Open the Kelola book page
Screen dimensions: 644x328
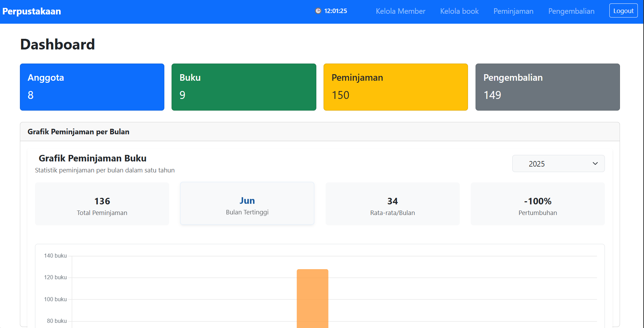coord(459,11)
